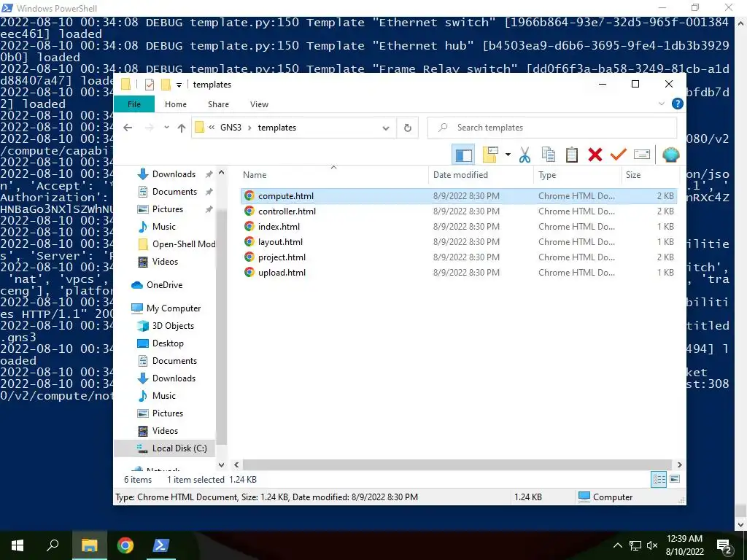Screen dimensions: 747x560
Task: Switch to PowerShell on taskbar
Action: click(x=160, y=545)
